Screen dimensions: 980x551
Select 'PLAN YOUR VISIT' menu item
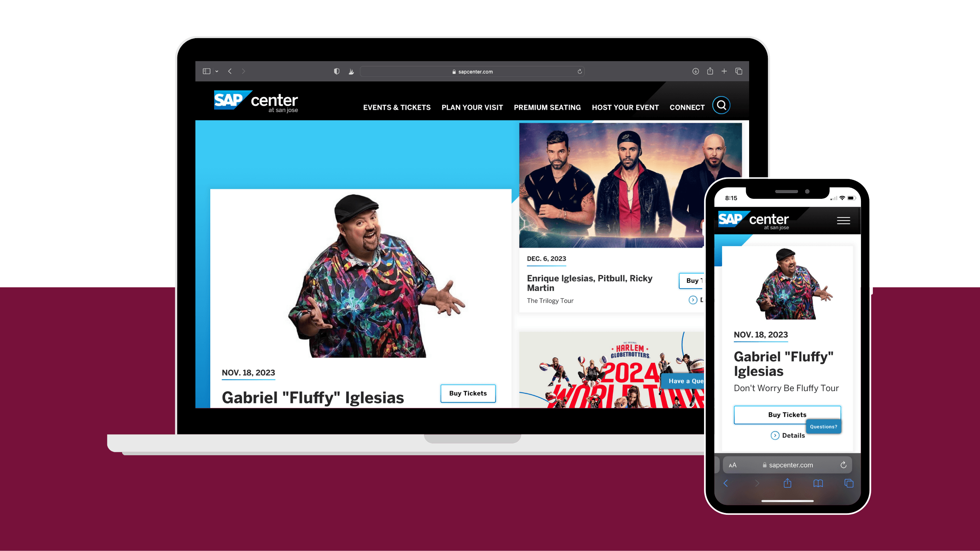tap(472, 107)
